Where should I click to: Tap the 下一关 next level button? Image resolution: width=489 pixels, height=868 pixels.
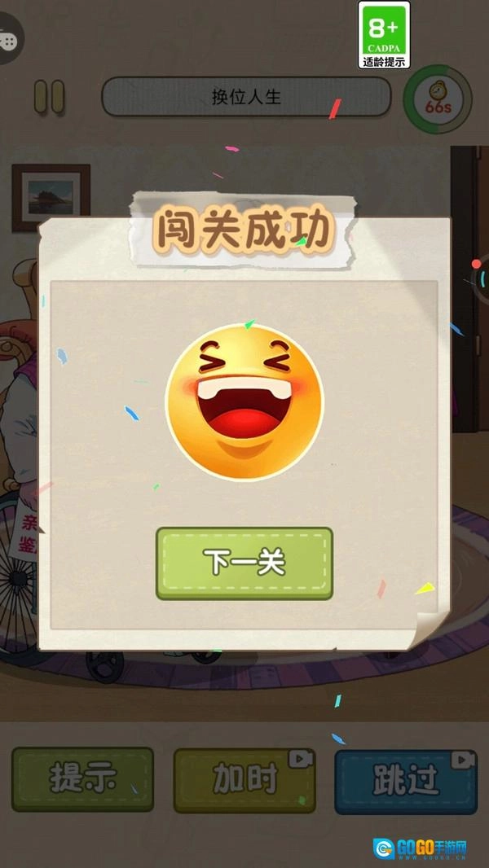(x=244, y=563)
